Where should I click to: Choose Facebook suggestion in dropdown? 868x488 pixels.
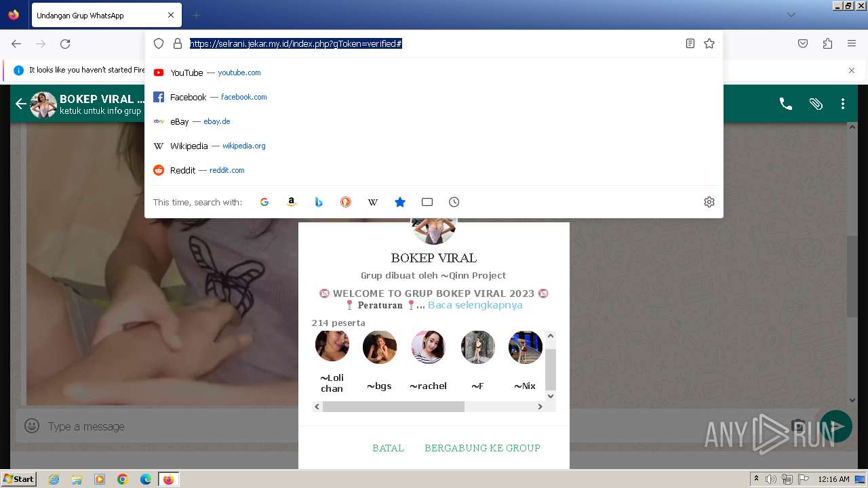pyautogui.click(x=434, y=97)
